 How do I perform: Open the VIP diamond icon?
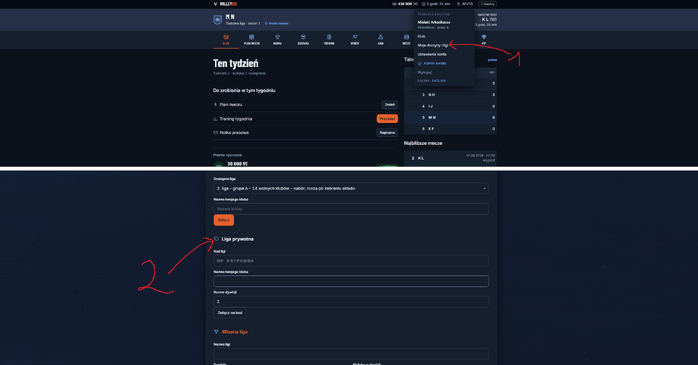[x=484, y=37]
